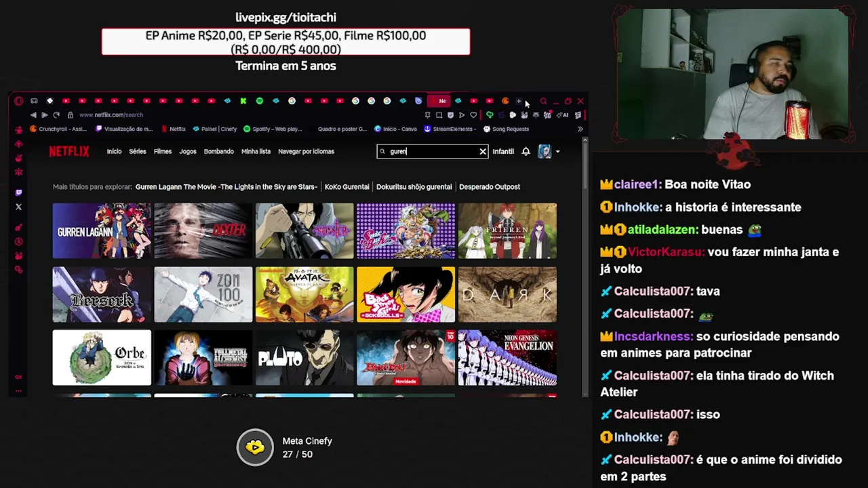Click the search magnifier in Netflix search box
868x488 pixels.
point(382,152)
